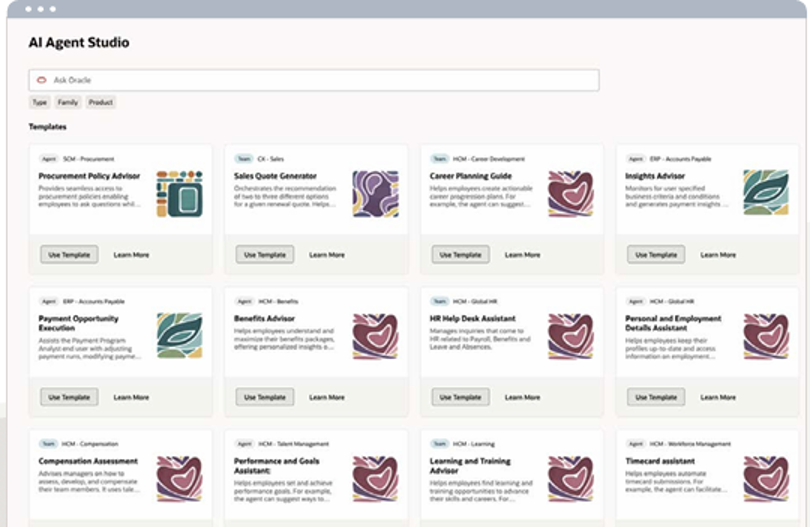This screenshot has width=810, height=528.
Task: Learn More about Payment Opportunity Execution
Action: point(131,398)
